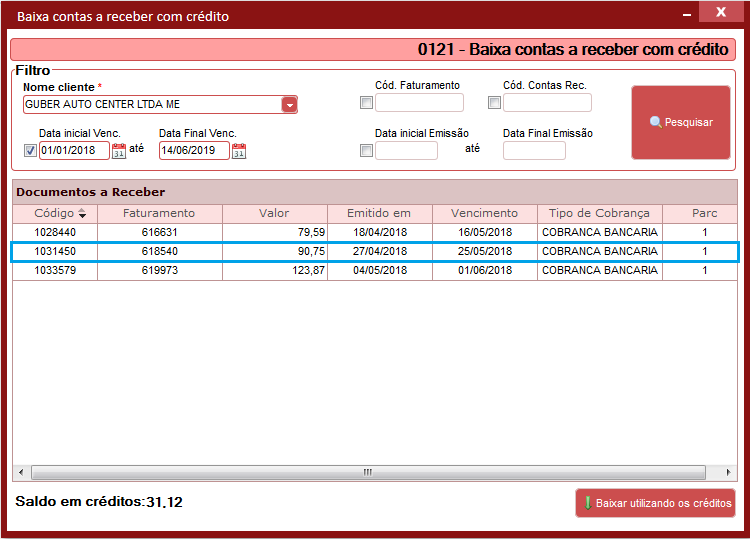Click the Faturamento column header
Screen dimensions: 750x539
pos(159,213)
